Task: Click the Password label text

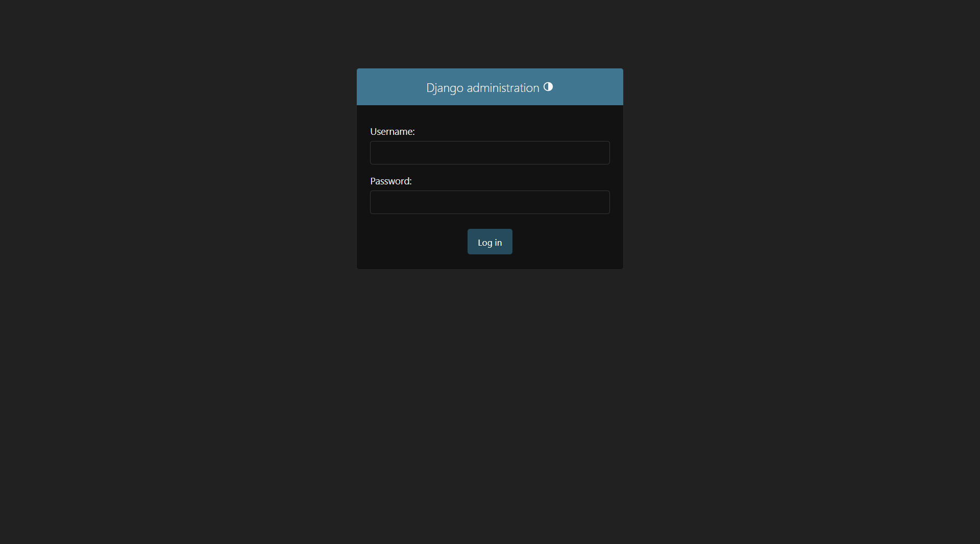Action: [x=390, y=181]
